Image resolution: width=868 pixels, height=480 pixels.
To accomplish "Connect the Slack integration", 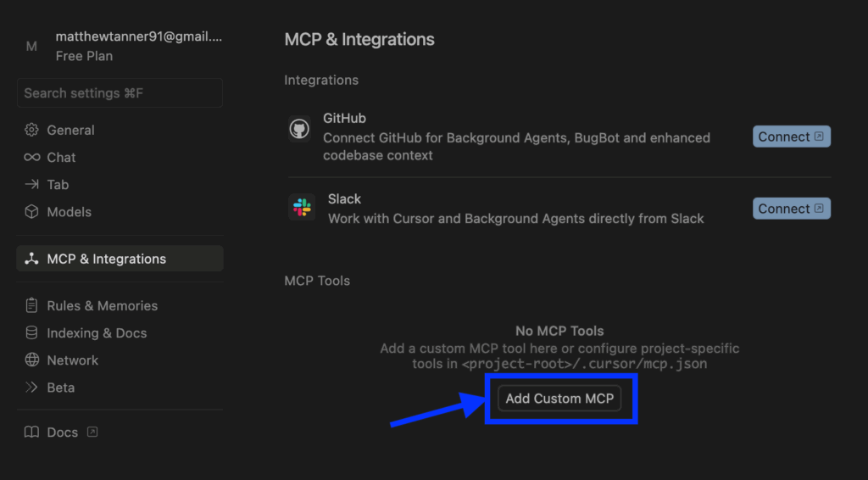I will pyautogui.click(x=791, y=209).
